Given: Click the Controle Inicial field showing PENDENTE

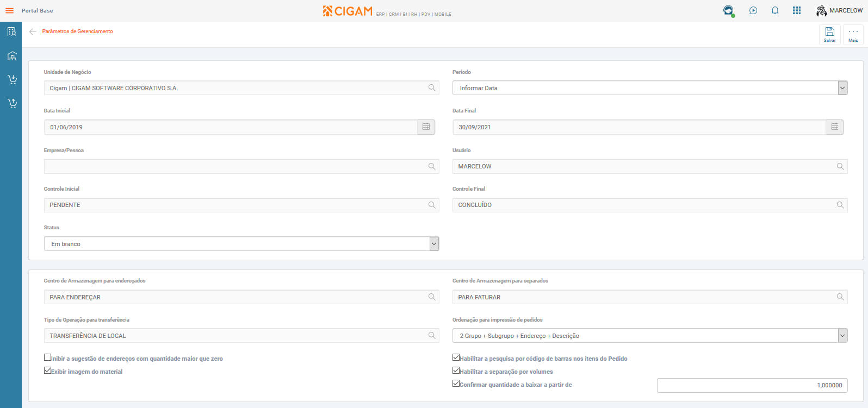Looking at the screenshot, I should click(241, 205).
